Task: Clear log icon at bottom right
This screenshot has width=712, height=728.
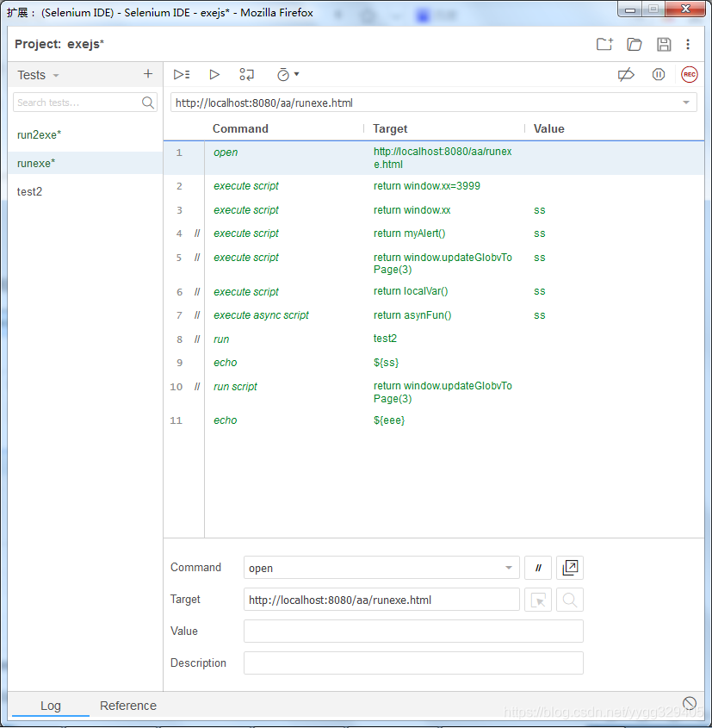Action: (690, 703)
